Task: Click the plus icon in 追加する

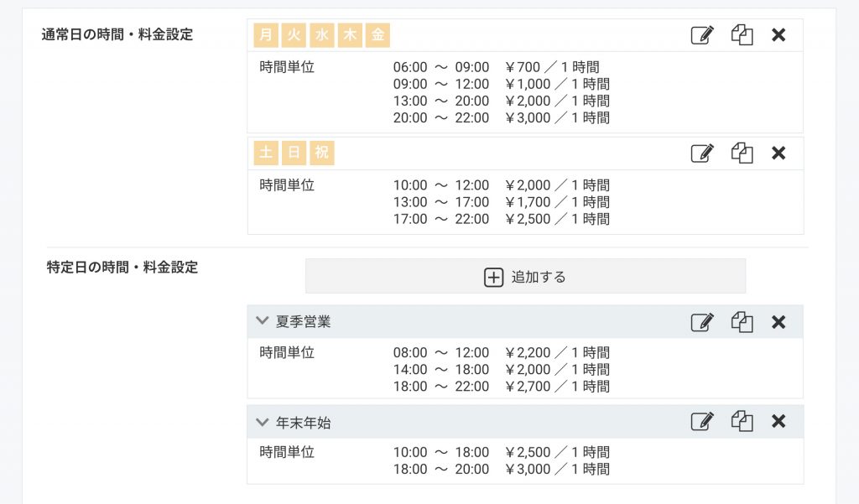Action: 494,277
